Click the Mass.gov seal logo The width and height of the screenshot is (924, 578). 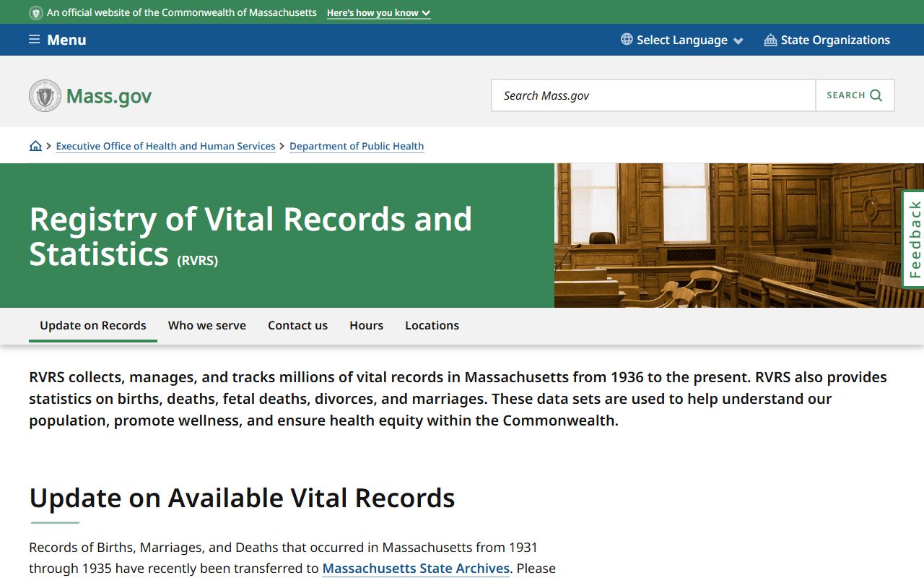pyautogui.click(x=45, y=95)
